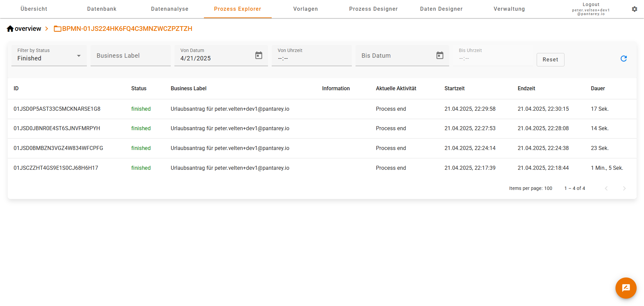Go to next page of results
Image resolution: width=644 pixels, height=306 pixels.
point(624,189)
